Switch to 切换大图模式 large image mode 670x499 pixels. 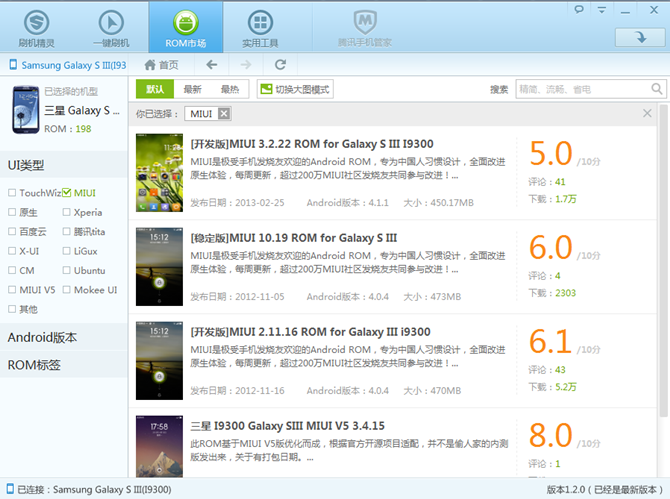pos(295,89)
